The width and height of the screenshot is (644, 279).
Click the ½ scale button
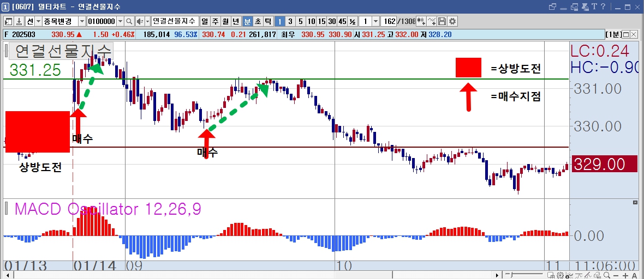click(353, 21)
